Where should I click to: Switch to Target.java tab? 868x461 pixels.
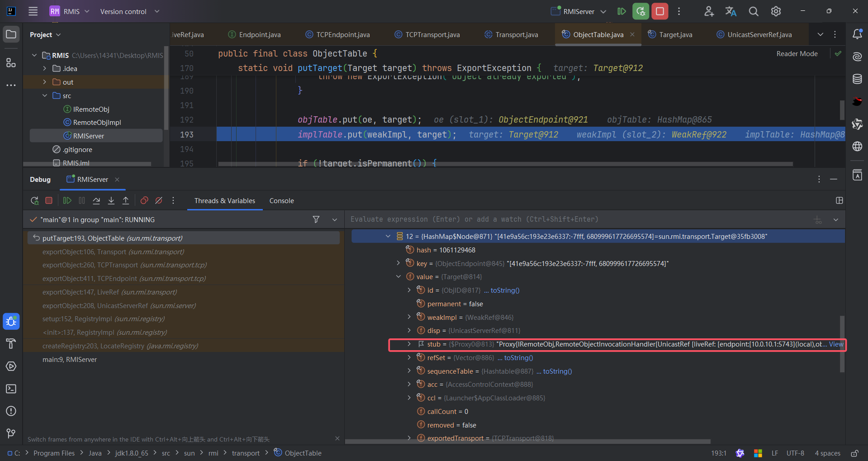click(670, 35)
